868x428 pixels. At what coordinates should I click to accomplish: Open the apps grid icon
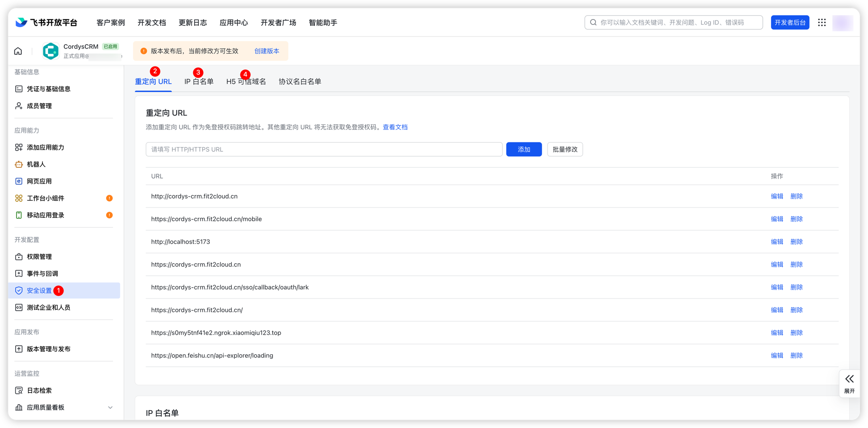[822, 22]
